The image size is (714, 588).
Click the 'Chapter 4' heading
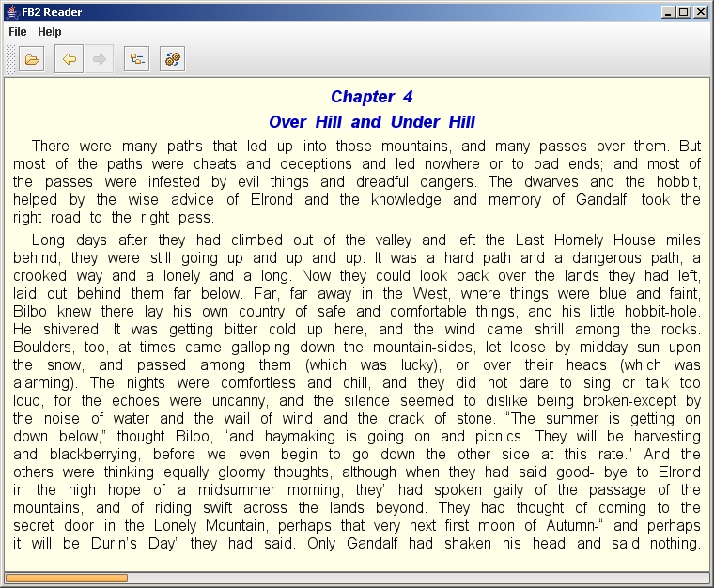(x=372, y=97)
